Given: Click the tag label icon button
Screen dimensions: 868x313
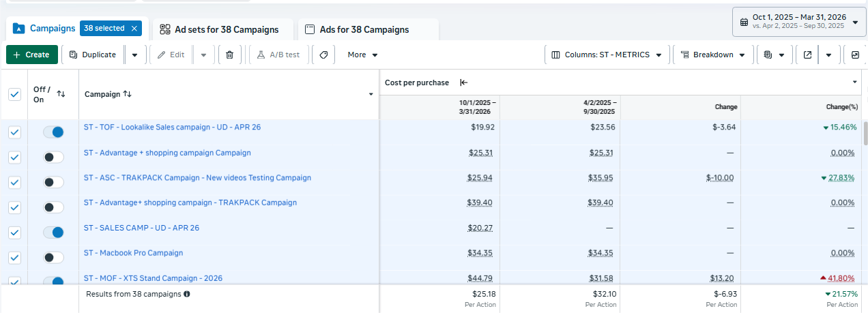Looking at the screenshot, I should pyautogui.click(x=323, y=55).
